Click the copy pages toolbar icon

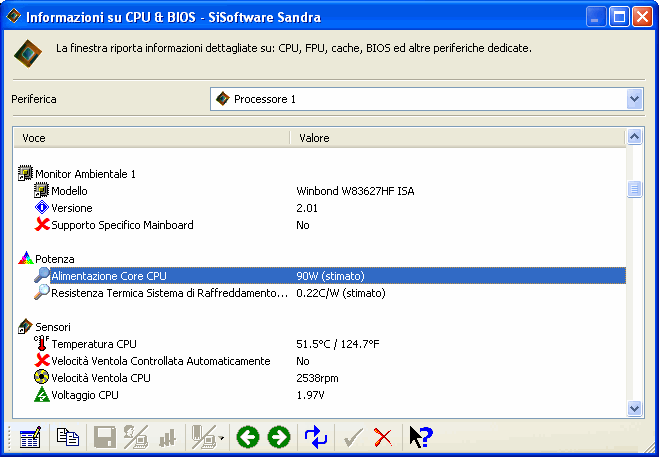(67, 437)
